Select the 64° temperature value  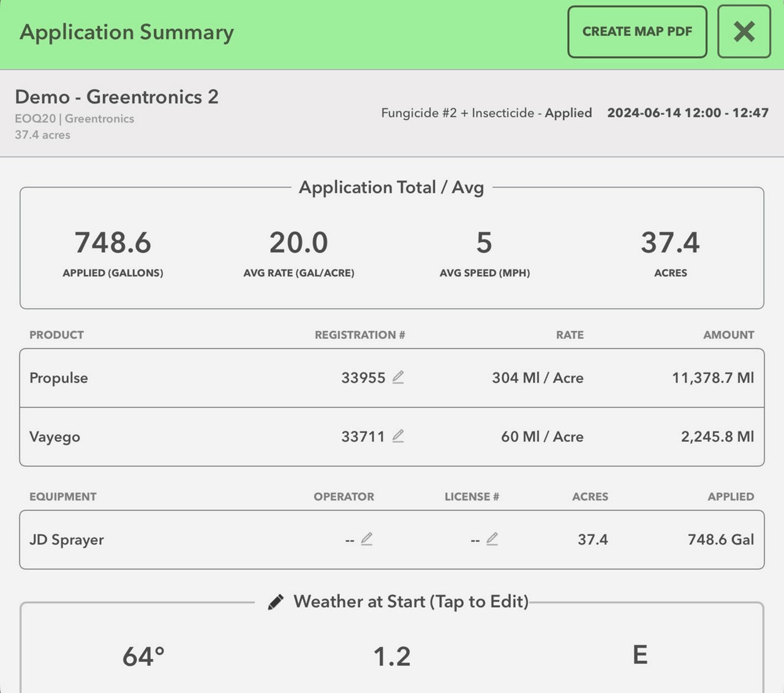[143, 656]
